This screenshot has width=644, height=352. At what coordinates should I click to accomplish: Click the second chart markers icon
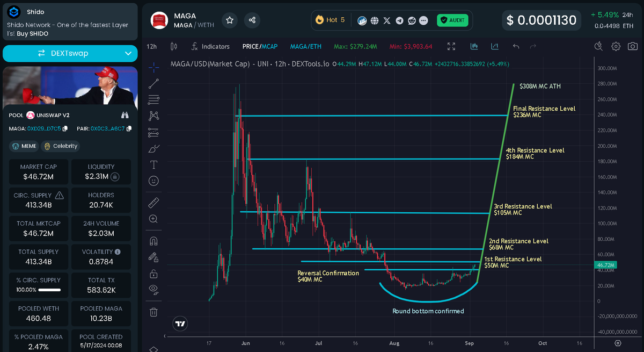(495, 47)
